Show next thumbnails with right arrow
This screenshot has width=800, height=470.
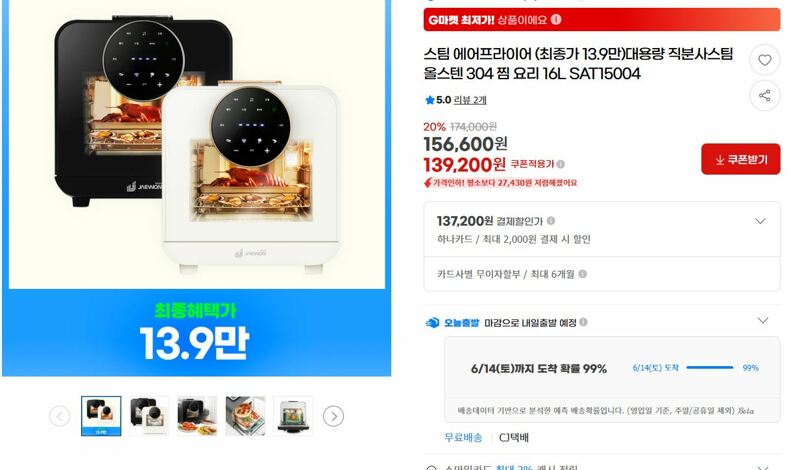[x=334, y=416]
